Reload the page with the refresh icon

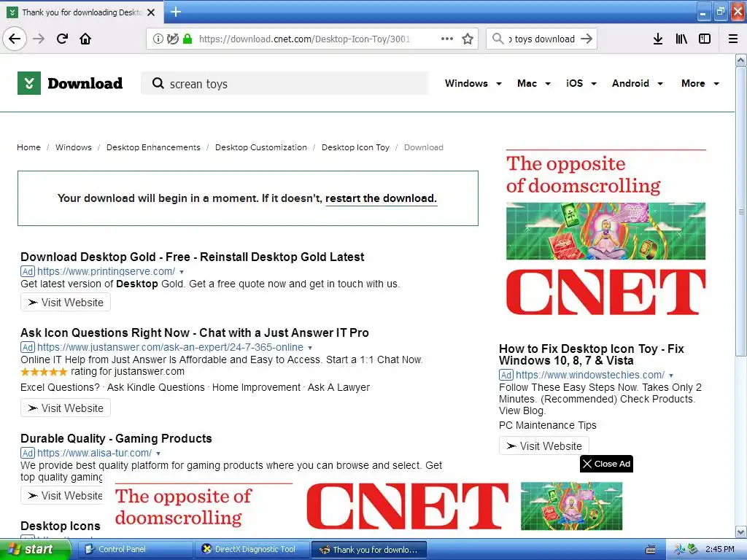(63, 39)
